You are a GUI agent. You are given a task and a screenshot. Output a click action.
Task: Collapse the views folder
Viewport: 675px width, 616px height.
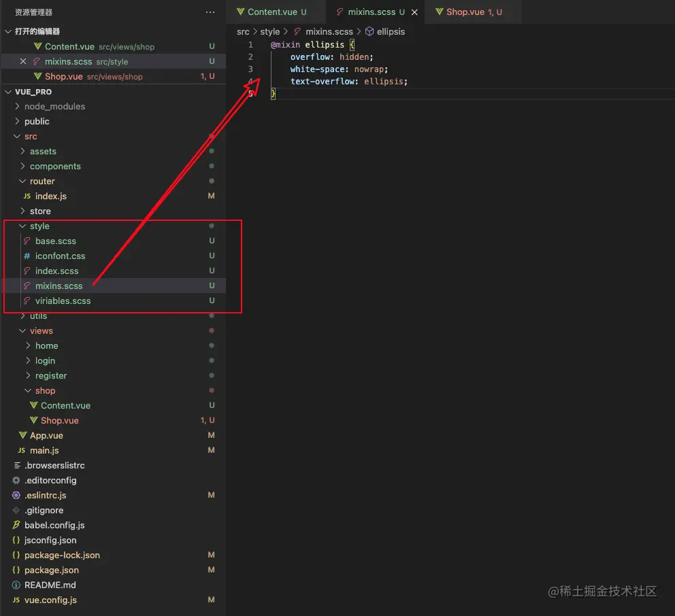click(x=23, y=331)
